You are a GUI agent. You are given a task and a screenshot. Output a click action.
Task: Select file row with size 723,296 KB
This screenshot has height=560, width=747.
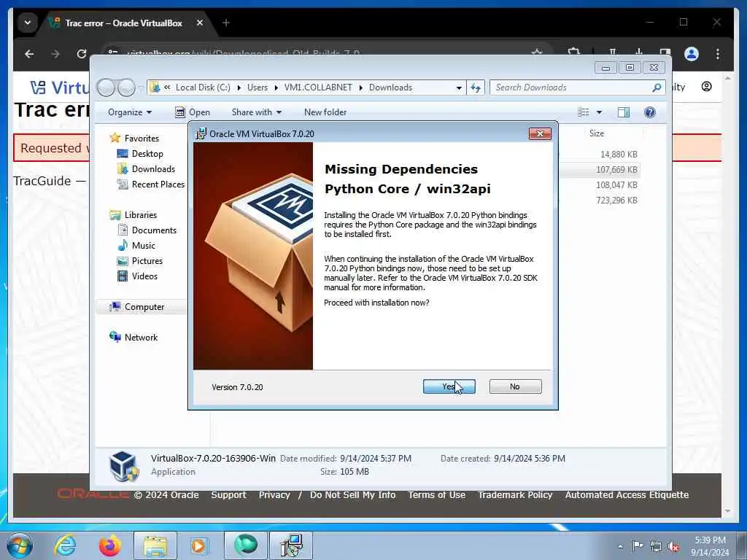pos(616,200)
